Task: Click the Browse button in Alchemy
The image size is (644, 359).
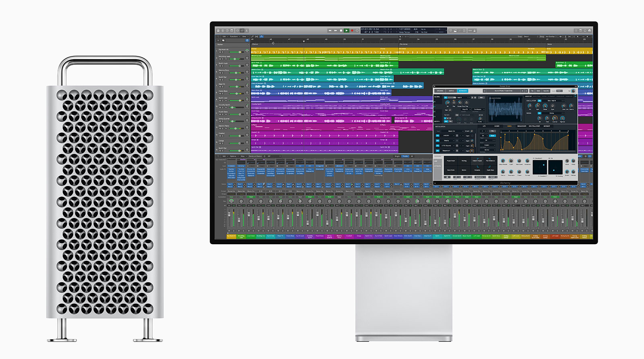Action: point(440,91)
